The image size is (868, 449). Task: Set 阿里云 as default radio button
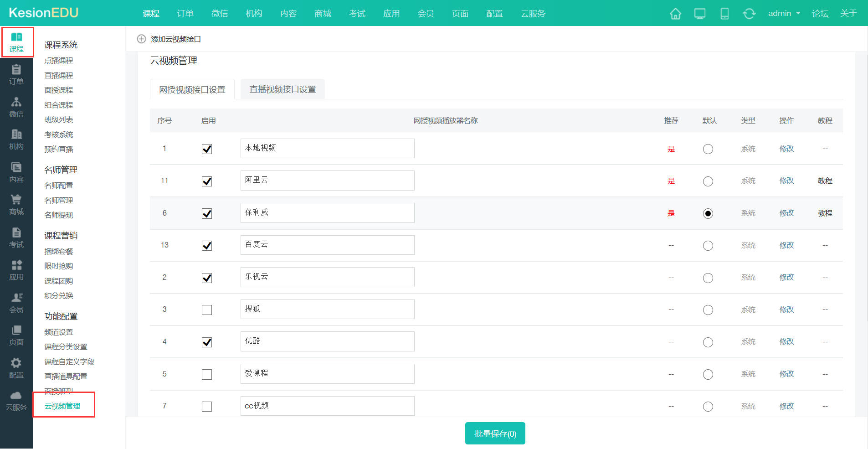tap(708, 181)
